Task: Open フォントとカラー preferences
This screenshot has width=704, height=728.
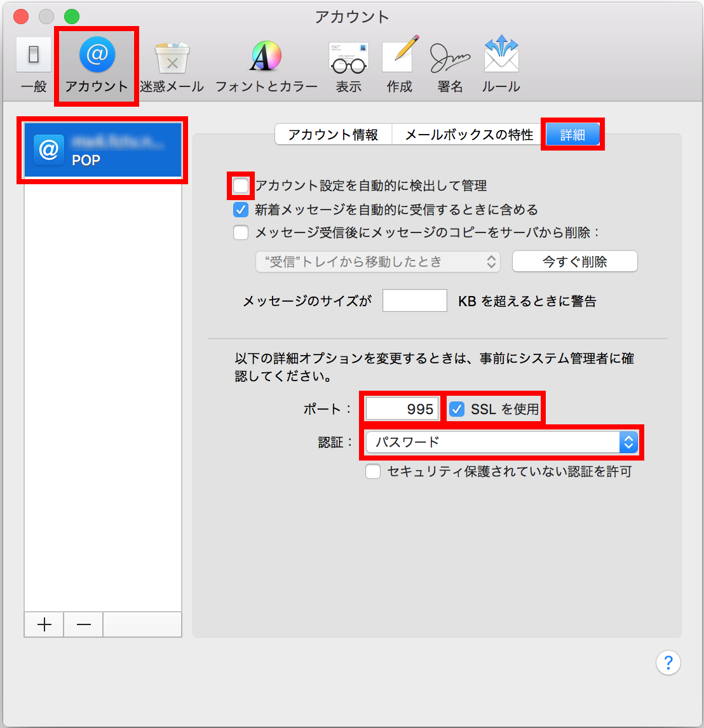Action: tap(266, 65)
